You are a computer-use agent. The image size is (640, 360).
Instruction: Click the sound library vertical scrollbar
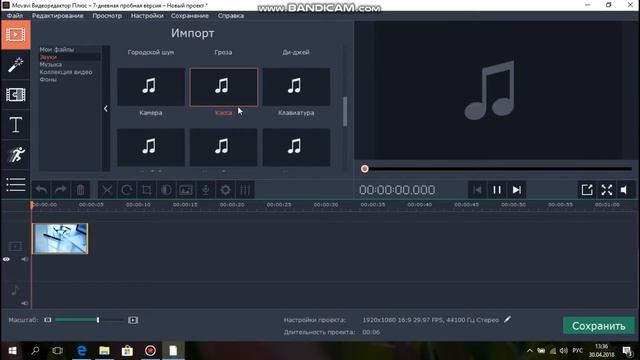(345, 111)
